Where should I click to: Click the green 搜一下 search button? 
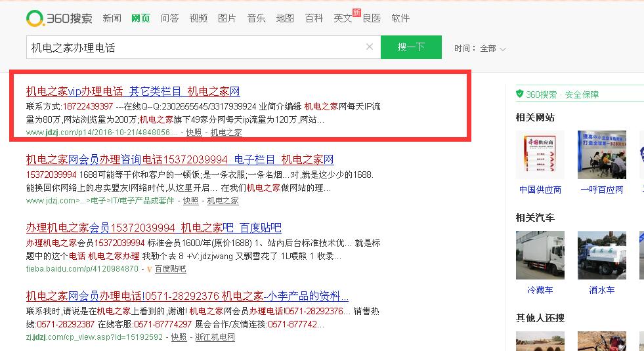411,47
